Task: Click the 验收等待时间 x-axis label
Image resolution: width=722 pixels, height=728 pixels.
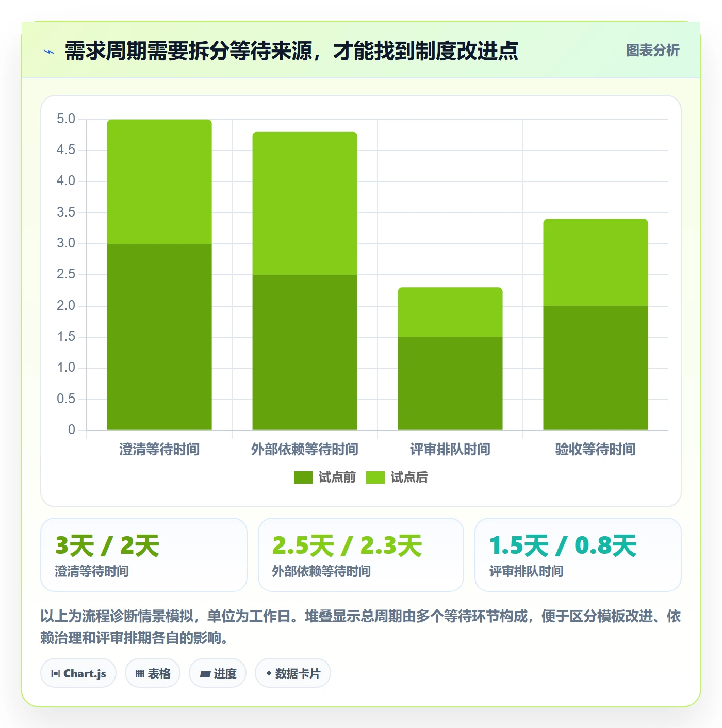Action: click(596, 450)
